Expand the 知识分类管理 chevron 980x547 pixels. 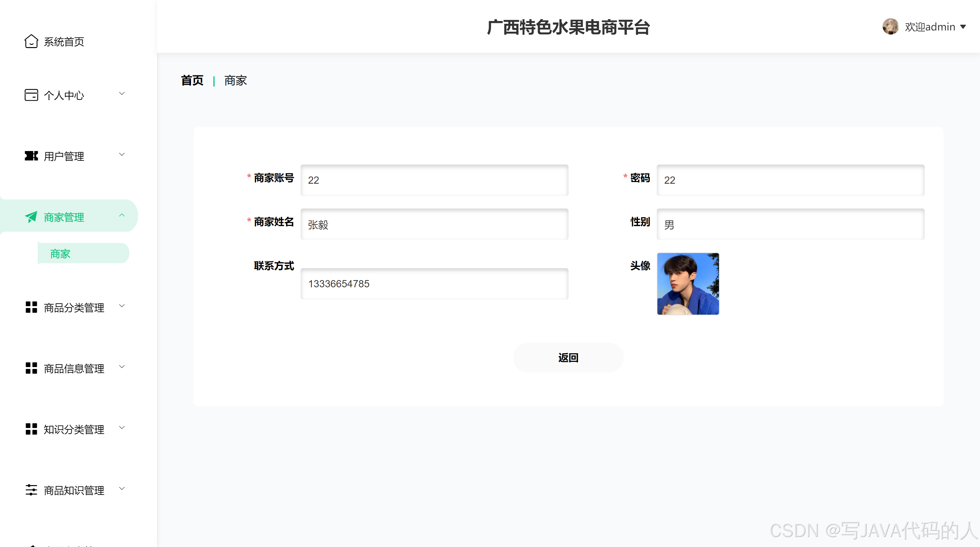pyautogui.click(x=122, y=428)
